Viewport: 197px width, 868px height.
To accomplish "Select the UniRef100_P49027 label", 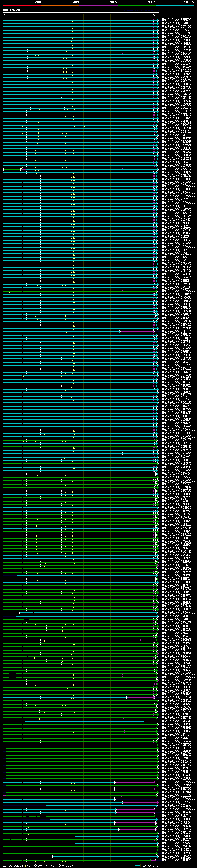I will click(x=177, y=125).
